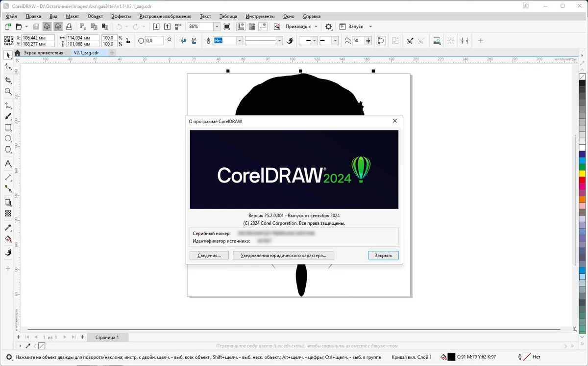Click the Export icon with the up arrow
The image size is (588, 366).
pyautogui.click(x=167, y=26)
